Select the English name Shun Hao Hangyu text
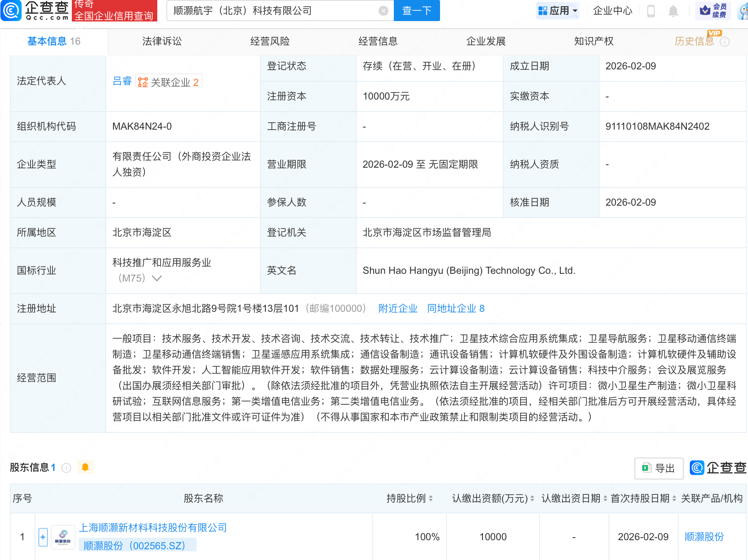The width and height of the screenshot is (748, 560). 469,271
